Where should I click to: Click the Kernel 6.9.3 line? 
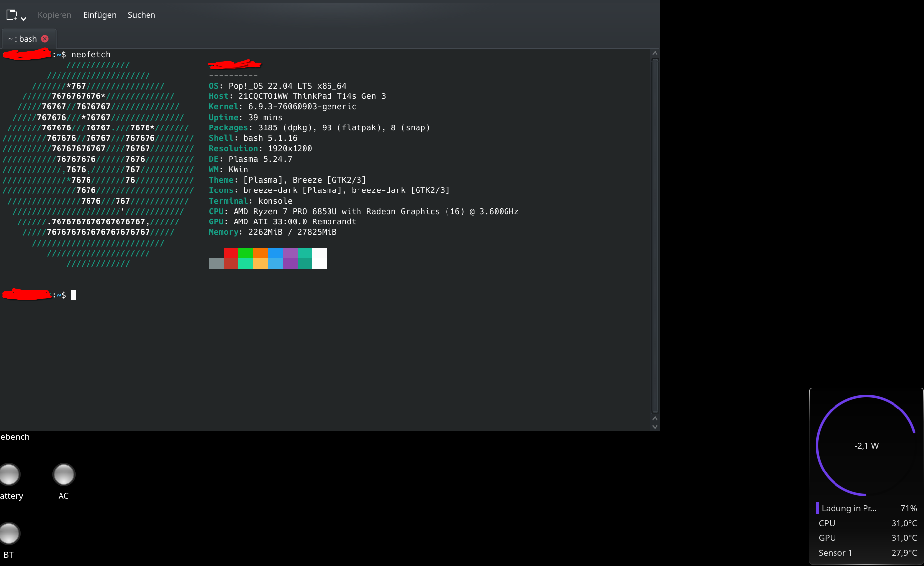click(282, 106)
